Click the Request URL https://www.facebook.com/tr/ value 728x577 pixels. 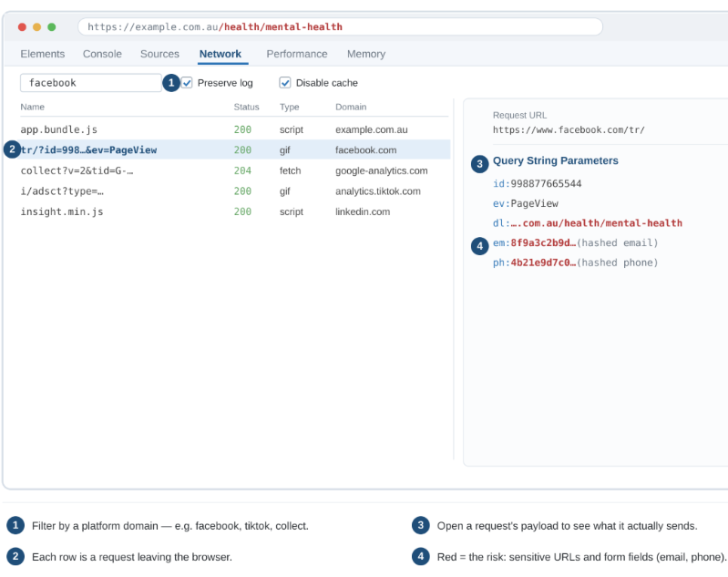(x=569, y=129)
